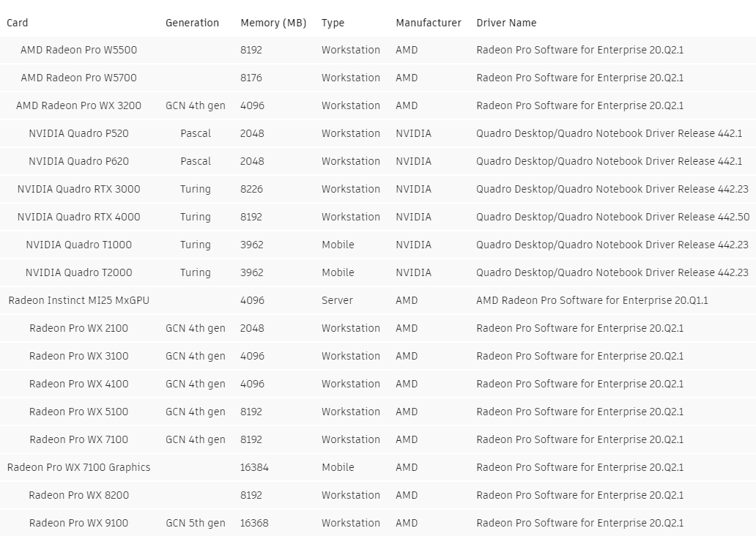756x539 pixels.
Task: Select the Radeon Pro WX 8200 card name
Action: pyautogui.click(x=78, y=495)
